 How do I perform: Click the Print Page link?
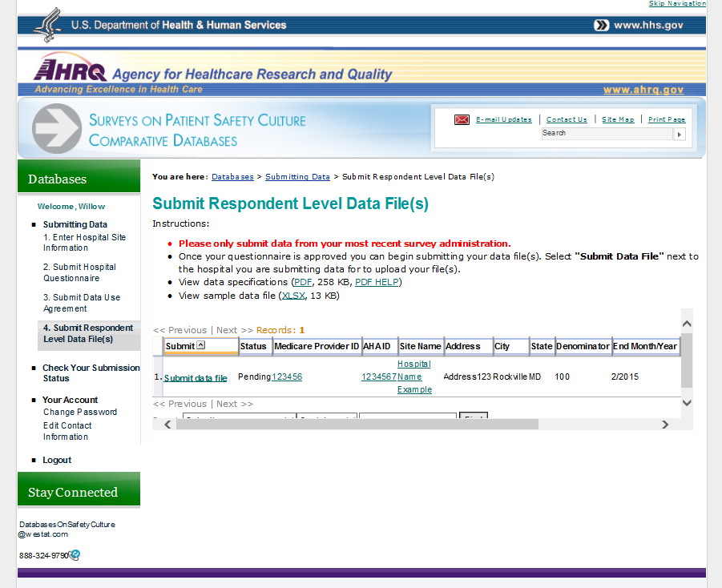pos(666,119)
